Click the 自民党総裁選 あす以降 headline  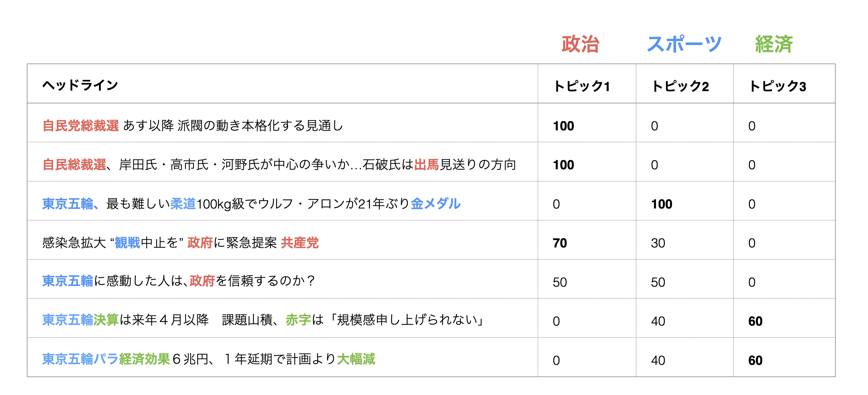(x=193, y=126)
